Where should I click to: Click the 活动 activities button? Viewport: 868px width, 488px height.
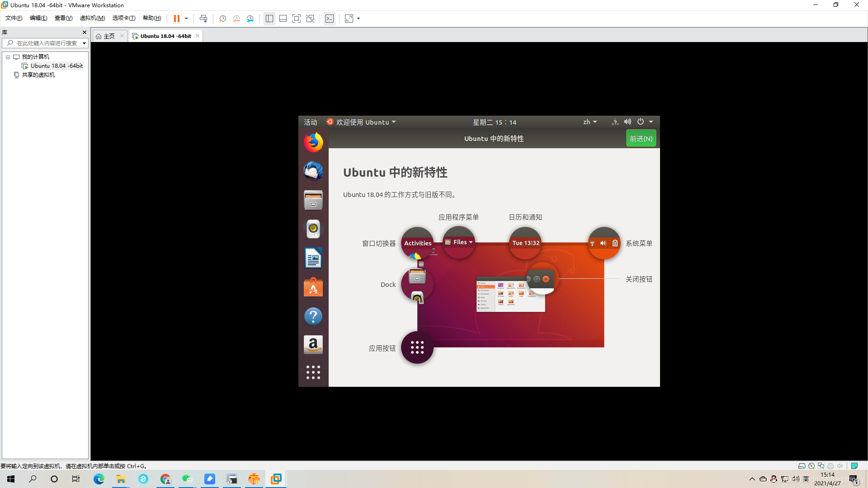point(310,122)
